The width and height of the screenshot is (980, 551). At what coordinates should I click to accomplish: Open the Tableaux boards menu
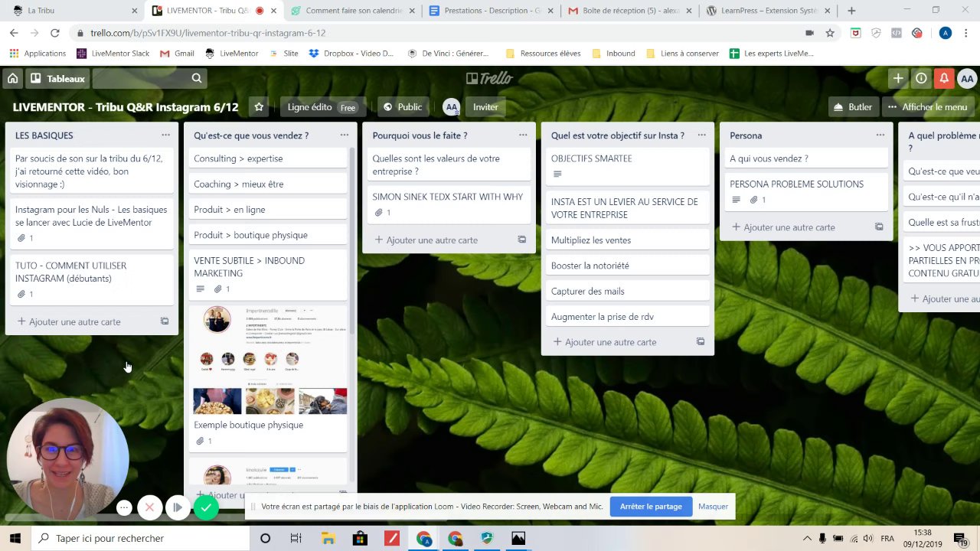(58, 78)
